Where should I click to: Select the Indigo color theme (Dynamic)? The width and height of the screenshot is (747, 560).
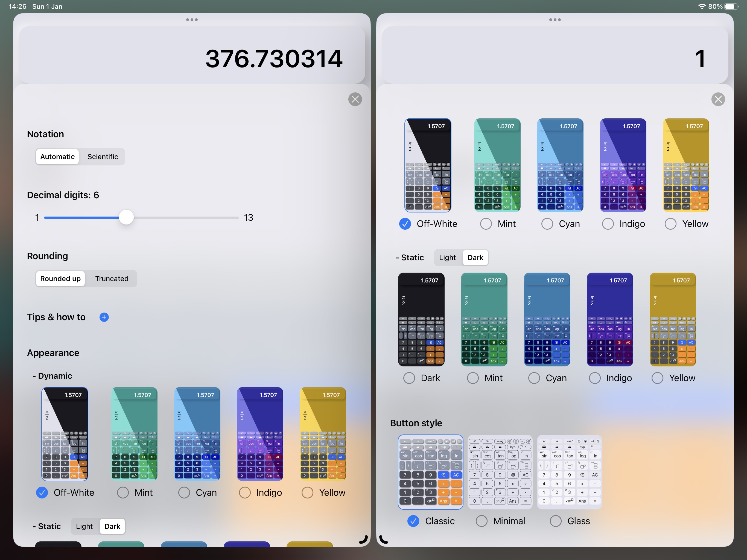coord(244,492)
